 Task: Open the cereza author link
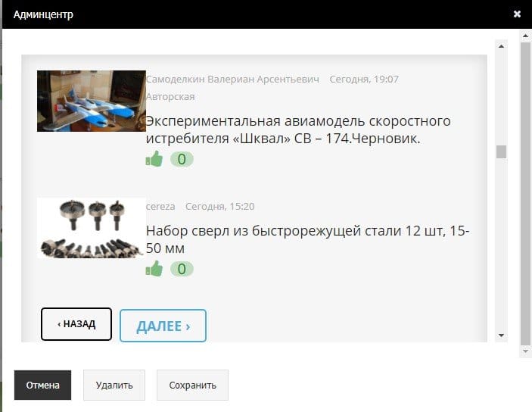[160, 206]
